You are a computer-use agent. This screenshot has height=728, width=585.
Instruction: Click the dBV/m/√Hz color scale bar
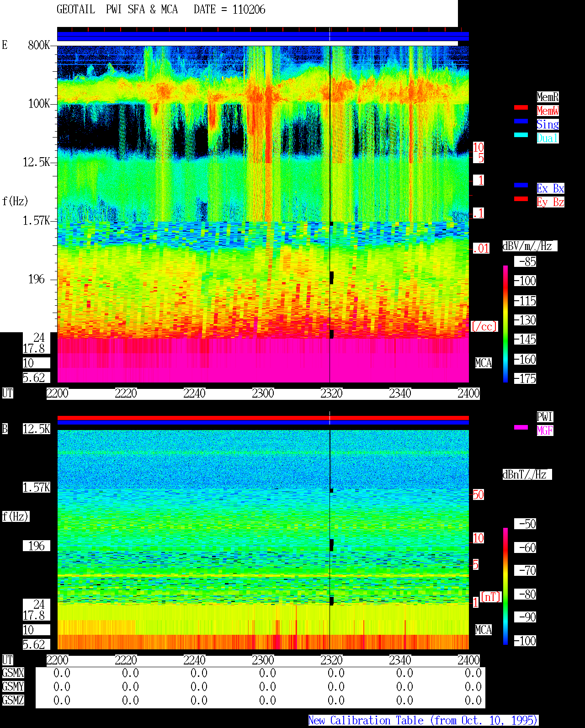coord(505,324)
